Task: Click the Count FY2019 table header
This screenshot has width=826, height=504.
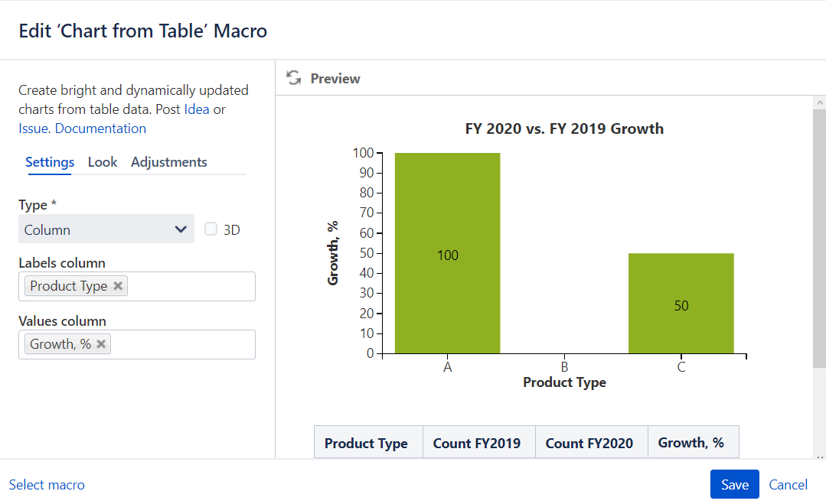Action: point(478,442)
